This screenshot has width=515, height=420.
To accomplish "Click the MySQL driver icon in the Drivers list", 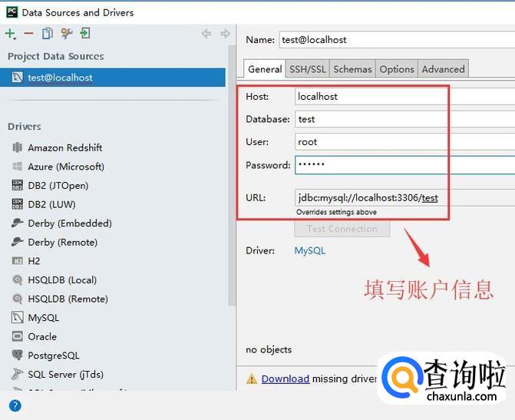I will (x=17, y=317).
